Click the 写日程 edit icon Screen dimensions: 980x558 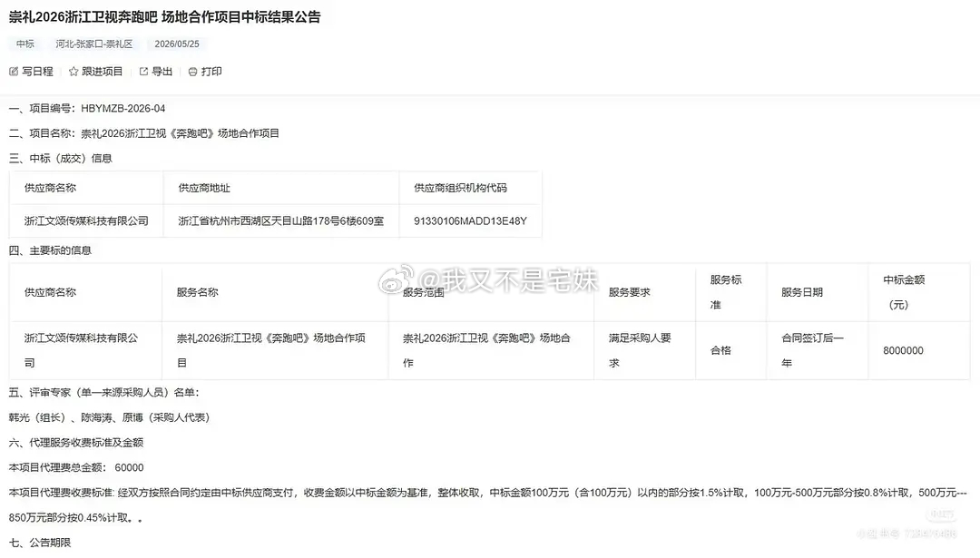[14, 72]
